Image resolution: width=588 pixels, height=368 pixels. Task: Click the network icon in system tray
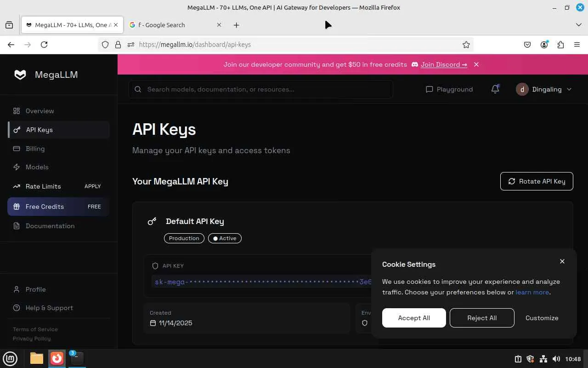[543, 359]
